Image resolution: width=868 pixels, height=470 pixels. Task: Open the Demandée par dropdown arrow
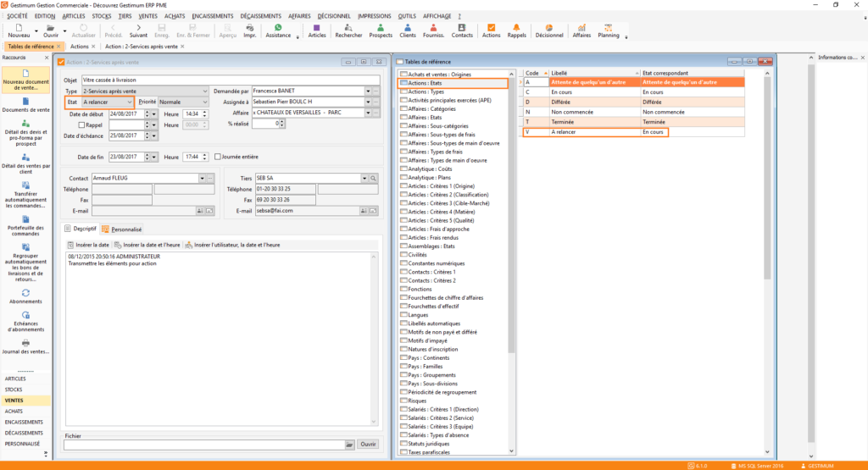[368, 91]
